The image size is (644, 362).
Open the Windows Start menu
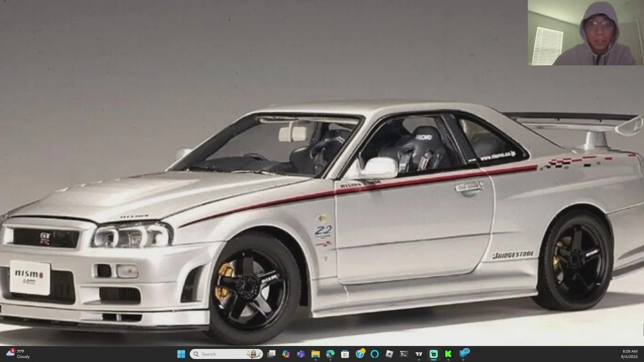click(181, 354)
